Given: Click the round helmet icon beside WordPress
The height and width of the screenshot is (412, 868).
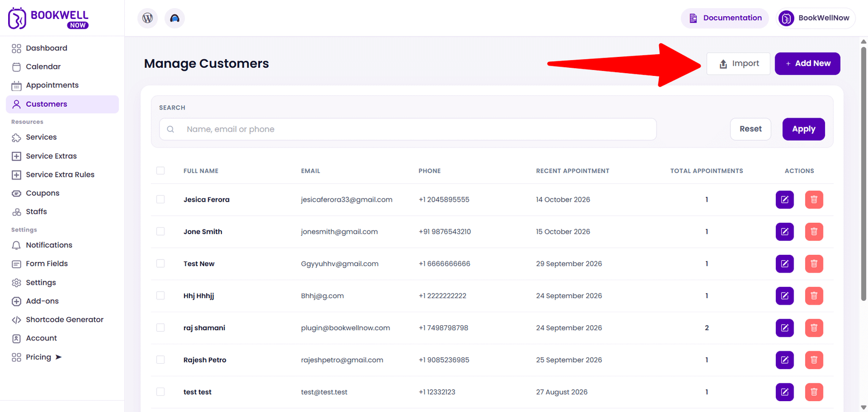Looking at the screenshot, I should click(175, 18).
